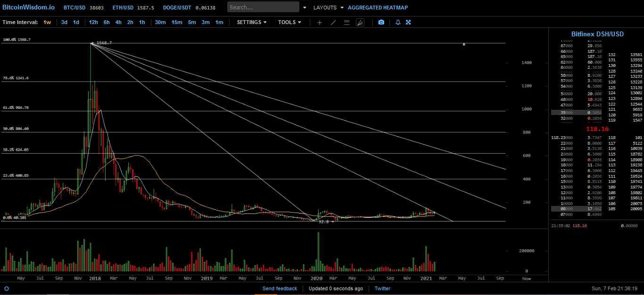
Task: Click the current price 118.16 in red
Action: pyautogui.click(x=597, y=129)
